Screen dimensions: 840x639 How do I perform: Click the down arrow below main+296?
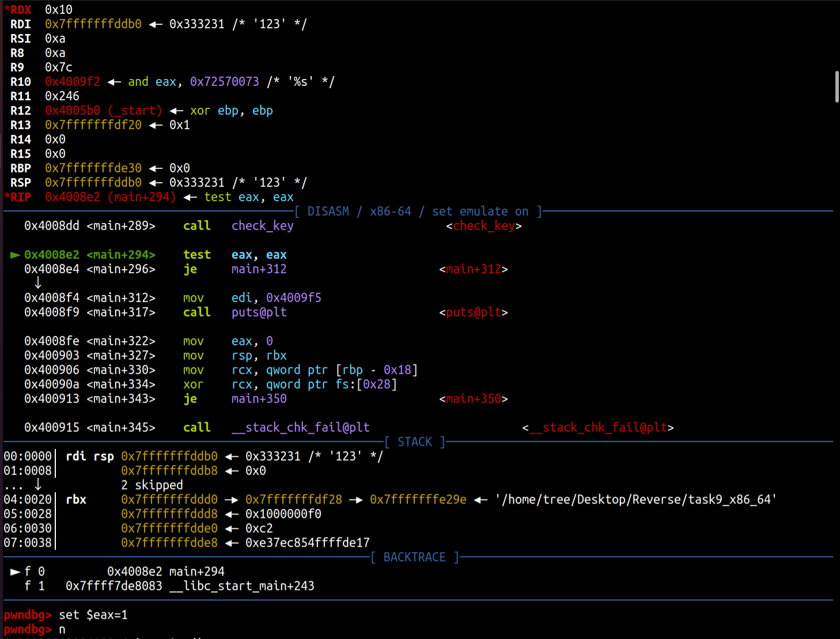point(38,283)
